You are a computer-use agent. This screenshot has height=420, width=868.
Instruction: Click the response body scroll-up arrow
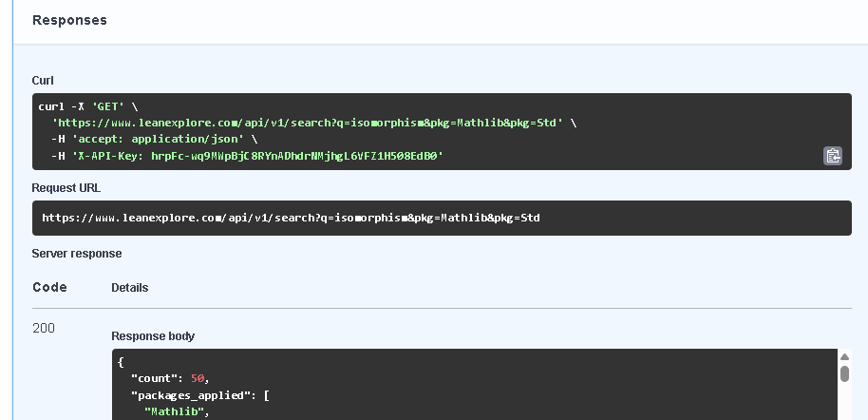pos(844,357)
